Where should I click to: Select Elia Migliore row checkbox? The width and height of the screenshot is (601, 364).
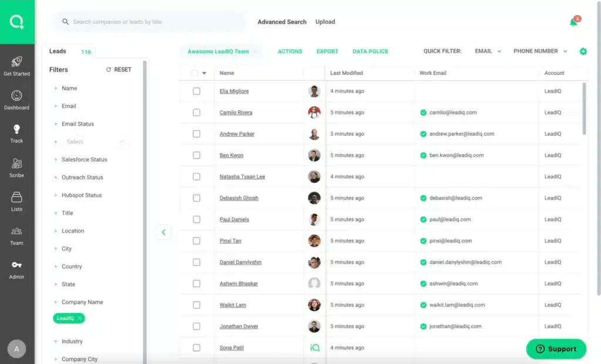point(196,91)
